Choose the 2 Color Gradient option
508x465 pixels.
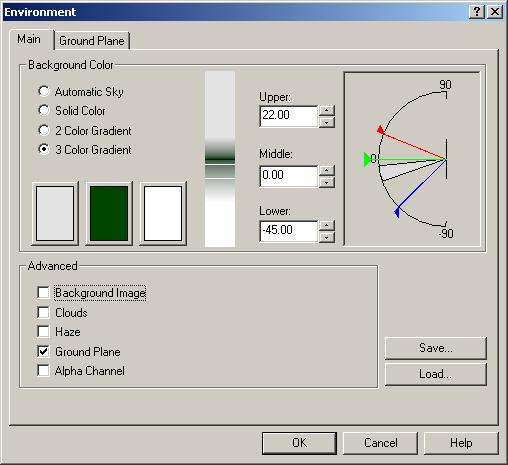coord(44,130)
